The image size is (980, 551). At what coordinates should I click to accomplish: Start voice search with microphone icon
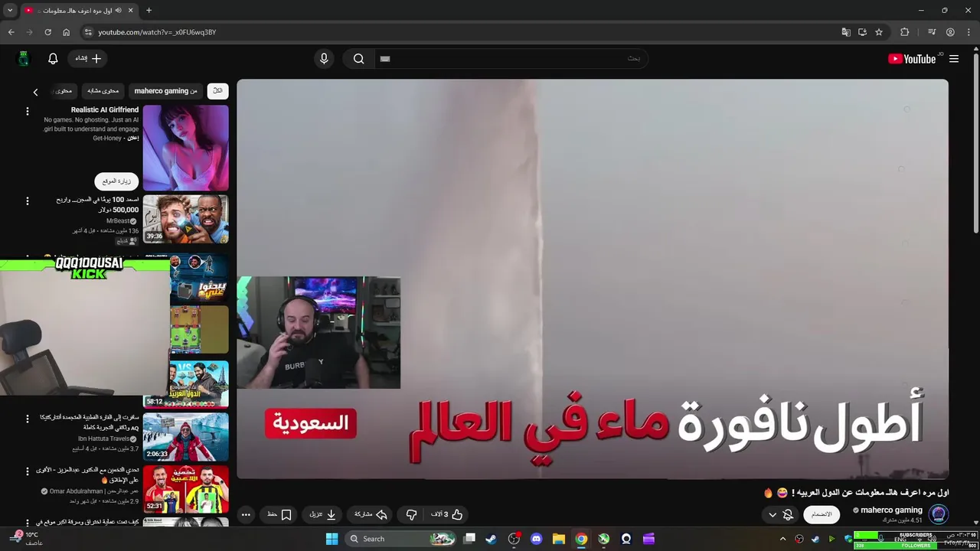324,59
